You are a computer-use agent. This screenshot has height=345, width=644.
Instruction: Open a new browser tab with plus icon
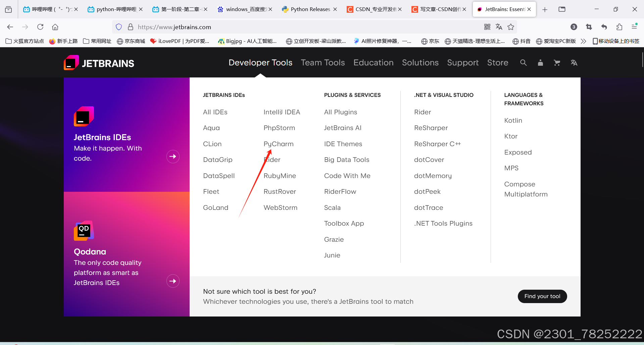click(x=545, y=9)
